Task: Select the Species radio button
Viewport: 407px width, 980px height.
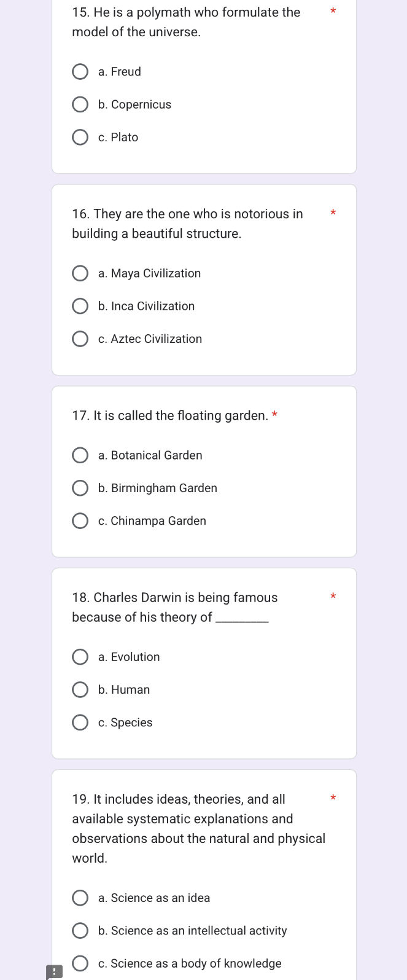Action: [80, 723]
